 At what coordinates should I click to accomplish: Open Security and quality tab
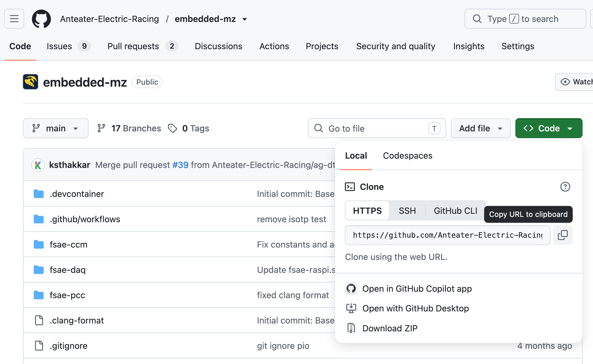click(396, 46)
